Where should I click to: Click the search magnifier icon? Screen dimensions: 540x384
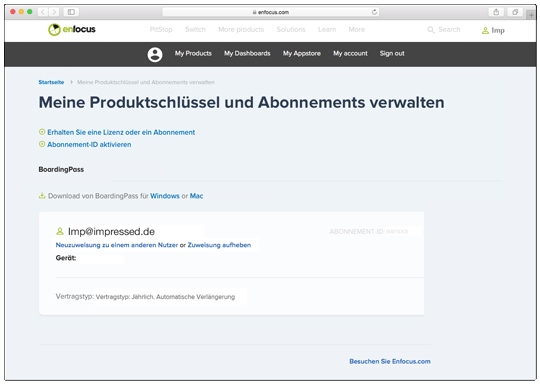[x=430, y=30]
